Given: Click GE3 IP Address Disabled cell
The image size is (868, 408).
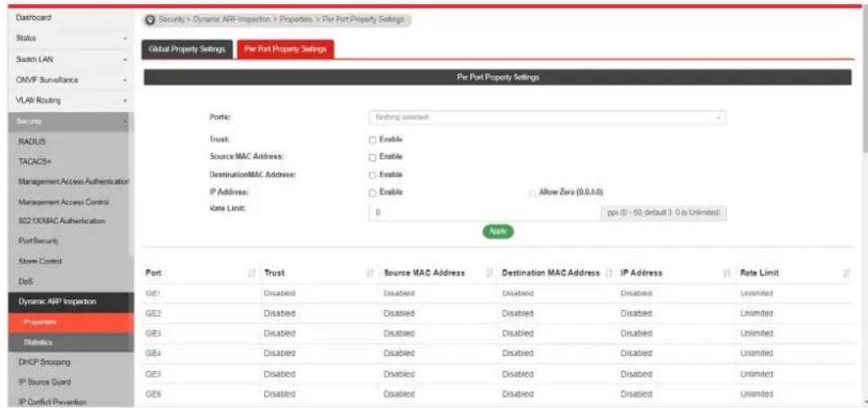Looking at the screenshot, I should point(637,333).
